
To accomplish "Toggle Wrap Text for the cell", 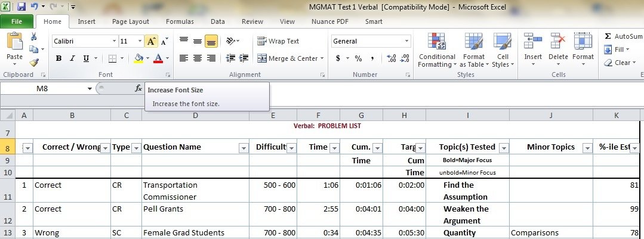I will [x=279, y=41].
